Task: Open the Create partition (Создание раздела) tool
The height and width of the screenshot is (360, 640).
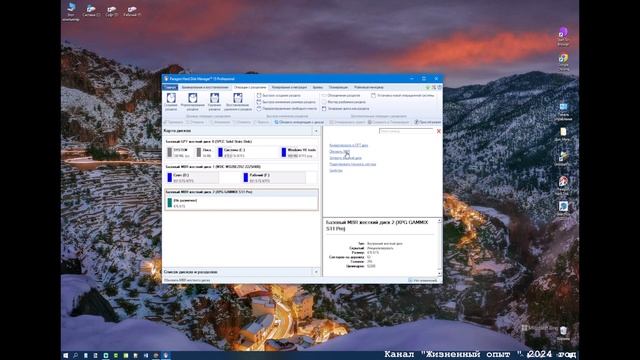Action: (171, 101)
